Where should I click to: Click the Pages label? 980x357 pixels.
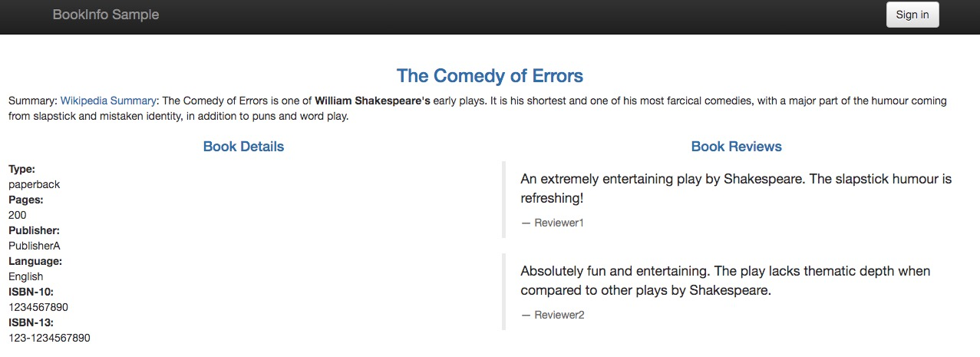tap(26, 200)
